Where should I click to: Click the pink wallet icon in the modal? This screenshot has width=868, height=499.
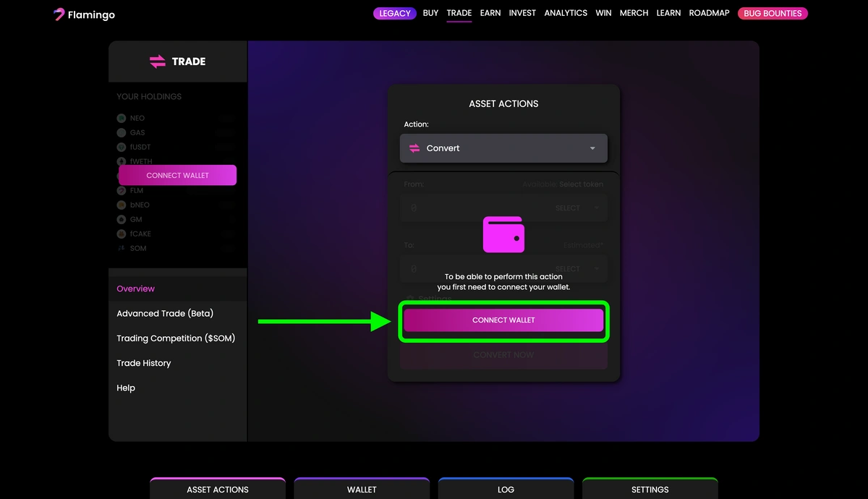503,234
